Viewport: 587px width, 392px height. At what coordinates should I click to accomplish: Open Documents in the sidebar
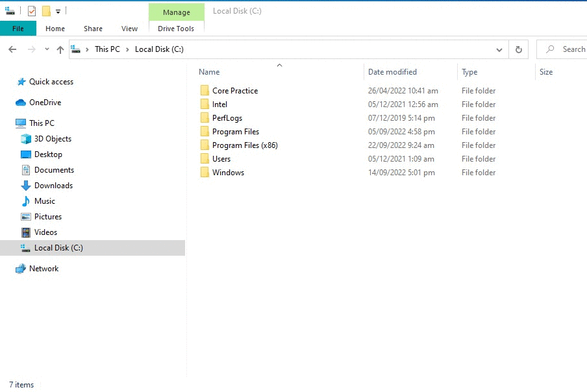tap(55, 170)
